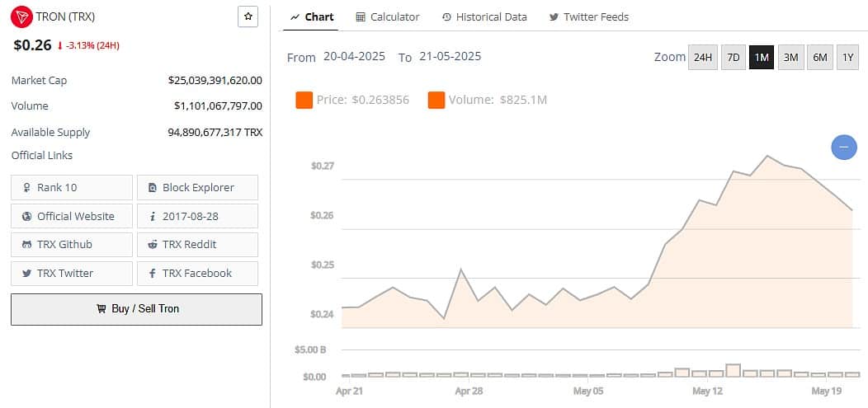Select the 3M zoom range
The height and width of the screenshot is (408, 868).
pyautogui.click(x=791, y=58)
